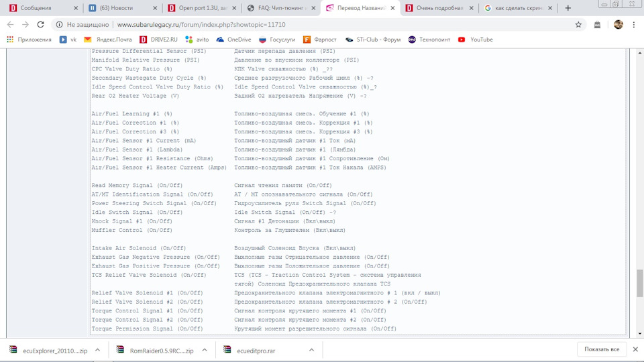The height and width of the screenshot is (362, 644).
Task: Click the Air/Fuel Learning #1 (%) line
Action: pos(132,114)
